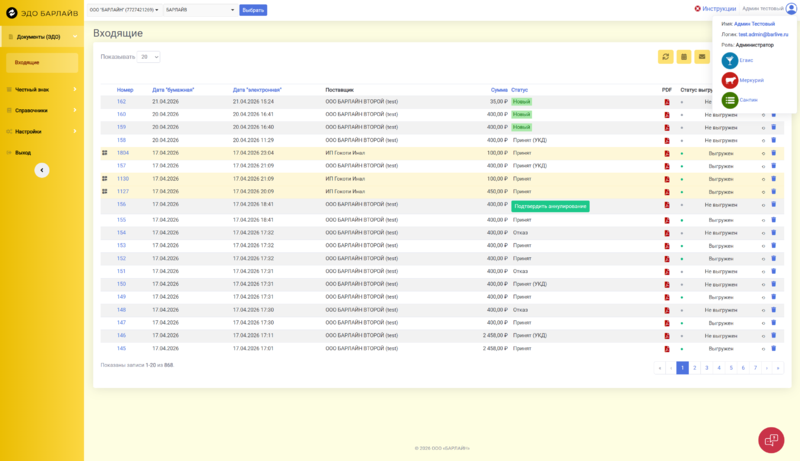The height and width of the screenshot is (461, 800).
Task: Open the PDF for document 160
Action: [x=666, y=115]
